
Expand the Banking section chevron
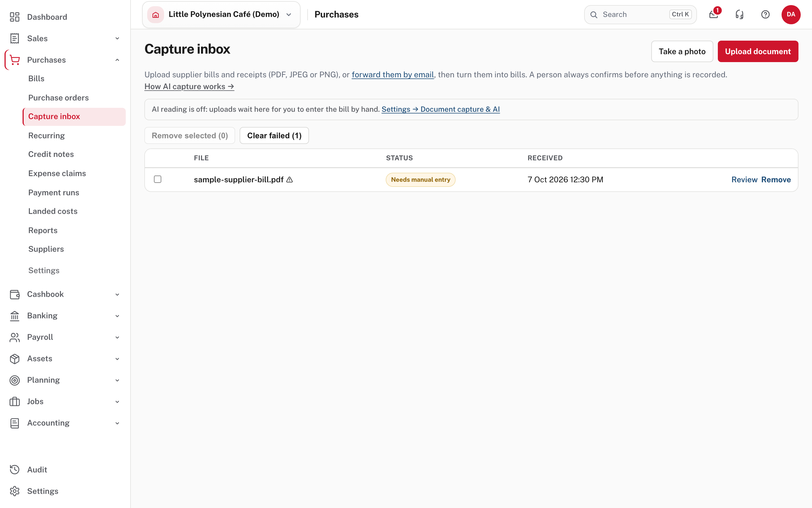(x=117, y=316)
